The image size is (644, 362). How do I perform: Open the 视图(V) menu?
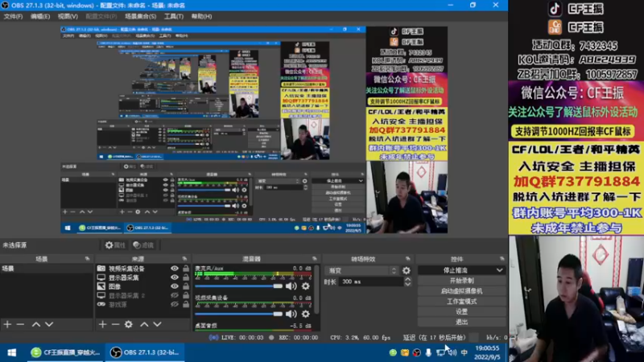click(x=68, y=16)
